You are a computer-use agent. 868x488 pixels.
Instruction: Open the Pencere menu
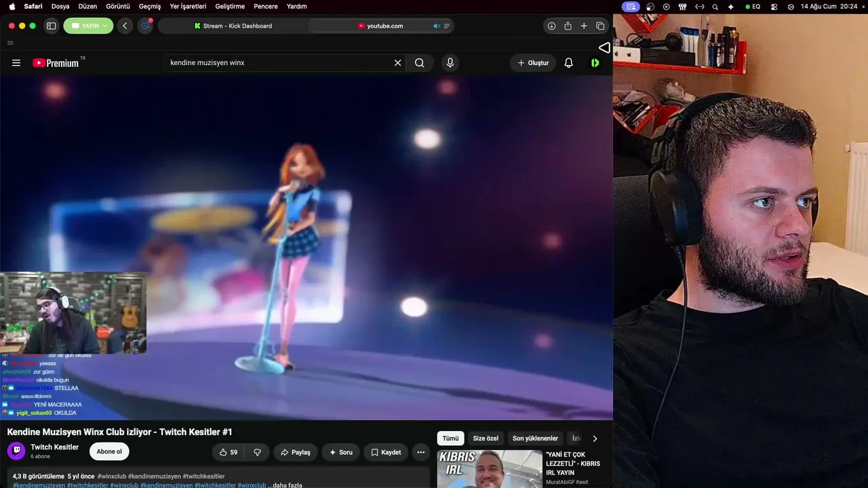(266, 6)
